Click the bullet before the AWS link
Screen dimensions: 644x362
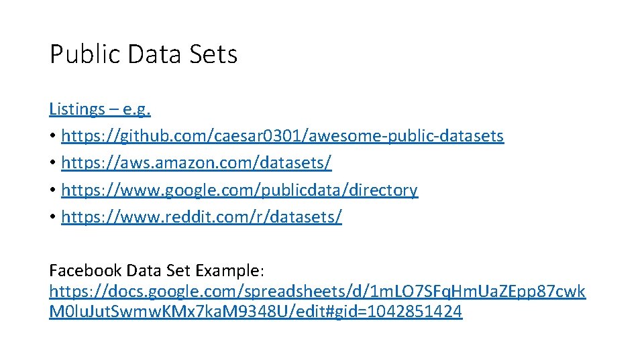(x=52, y=164)
